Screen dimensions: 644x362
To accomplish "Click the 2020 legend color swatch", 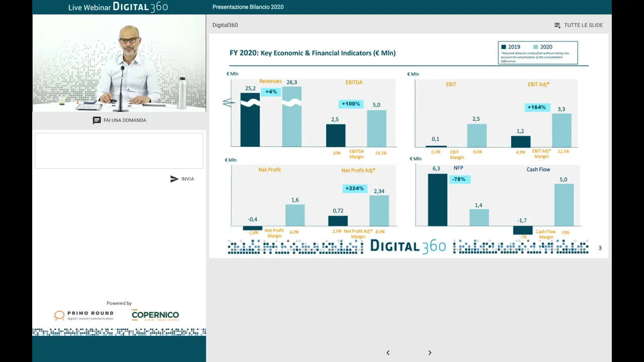I will (x=535, y=47).
